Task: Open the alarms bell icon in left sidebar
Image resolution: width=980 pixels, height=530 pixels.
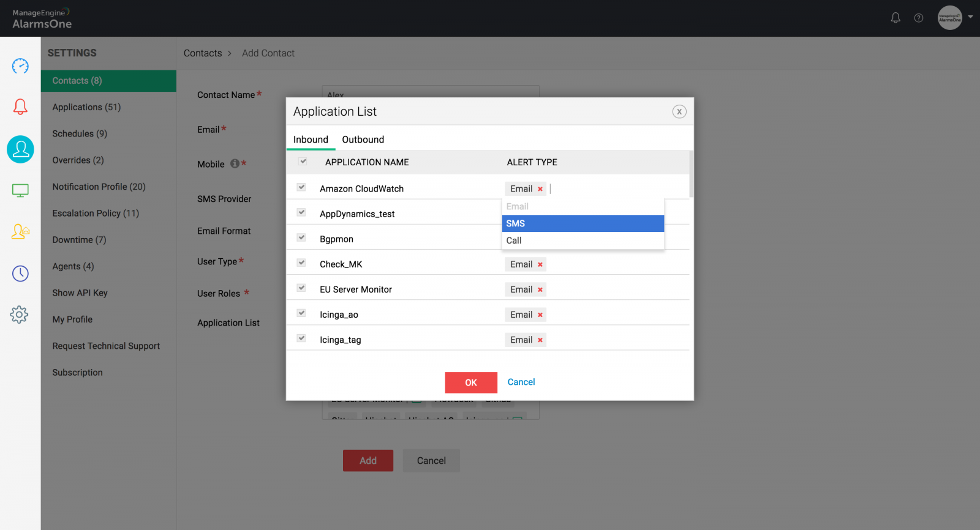Action: [20, 107]
